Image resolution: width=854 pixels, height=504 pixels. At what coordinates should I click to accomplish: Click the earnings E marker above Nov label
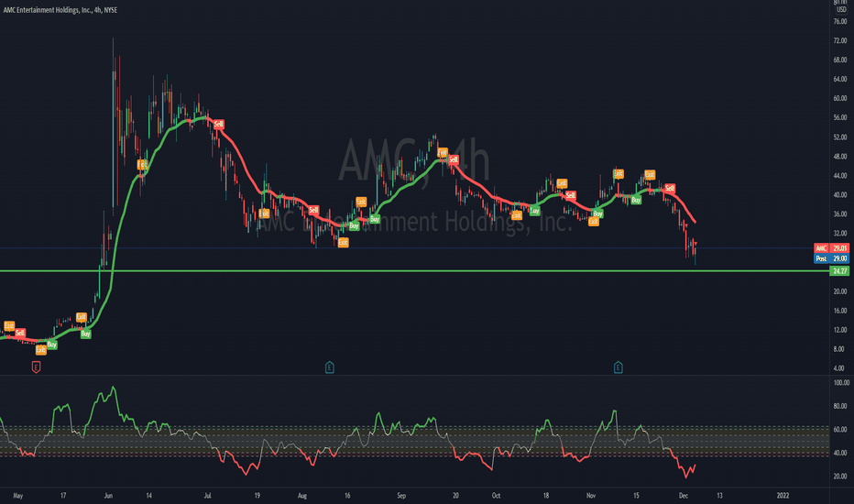click(618, 367)
